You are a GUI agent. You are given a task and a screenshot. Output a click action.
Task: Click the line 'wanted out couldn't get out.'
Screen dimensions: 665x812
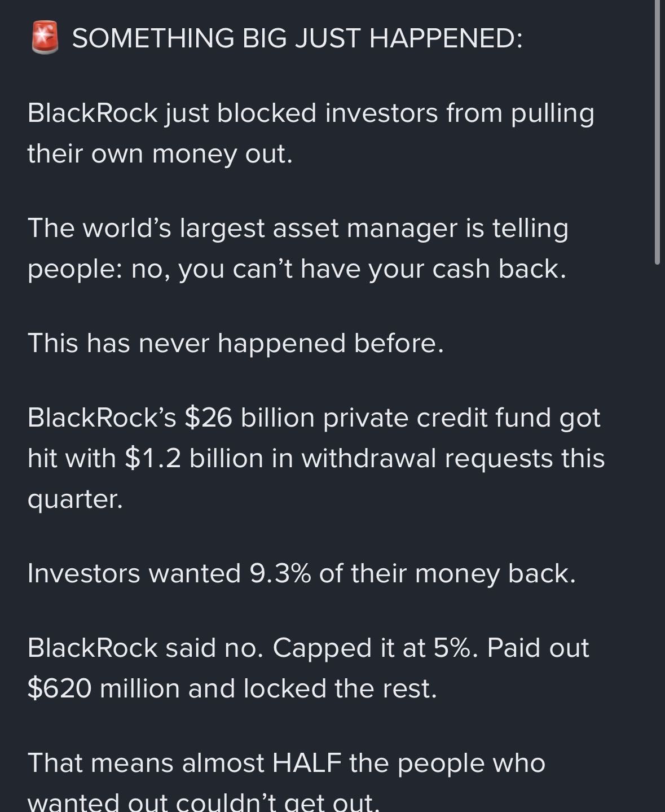(203, 801)
